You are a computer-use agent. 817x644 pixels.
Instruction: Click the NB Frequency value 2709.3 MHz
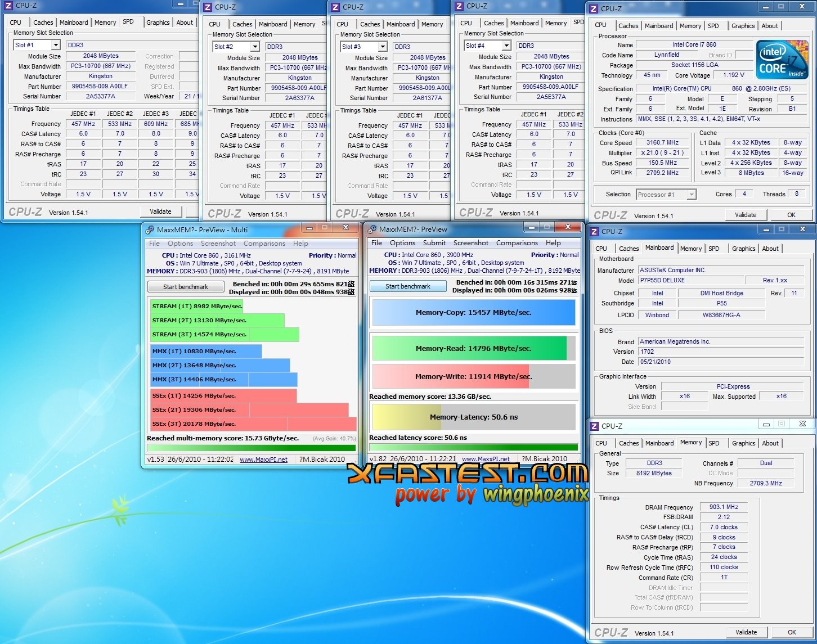[766, 483]
